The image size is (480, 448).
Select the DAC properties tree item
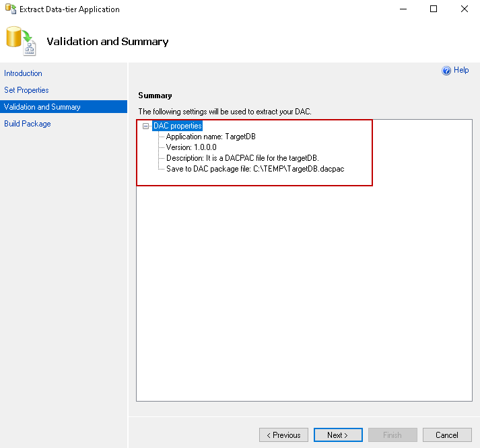click(177, 126)
